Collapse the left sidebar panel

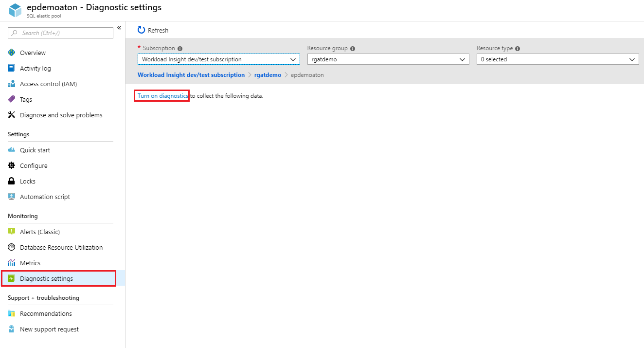pyautogui.click(x=119, y=28)
